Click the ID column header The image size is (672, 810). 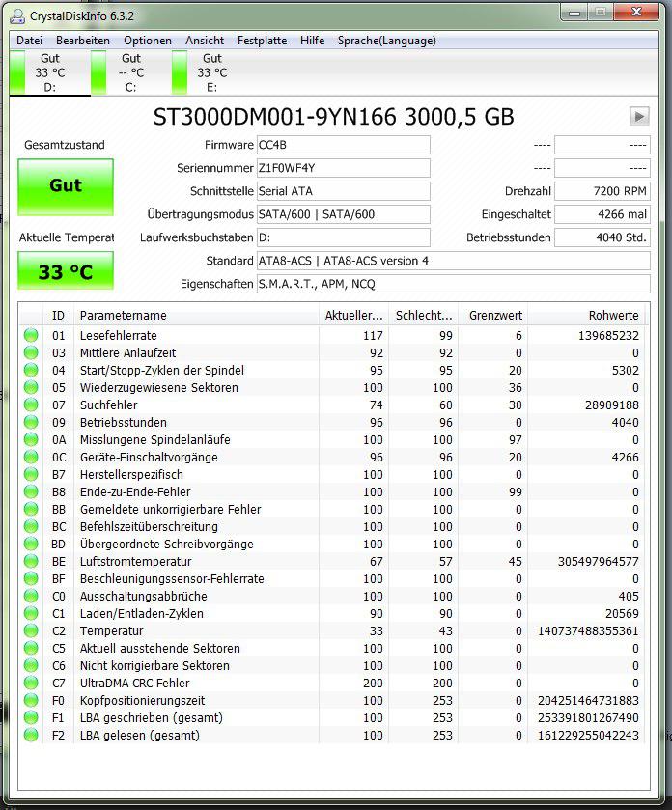tap(58, 315)
